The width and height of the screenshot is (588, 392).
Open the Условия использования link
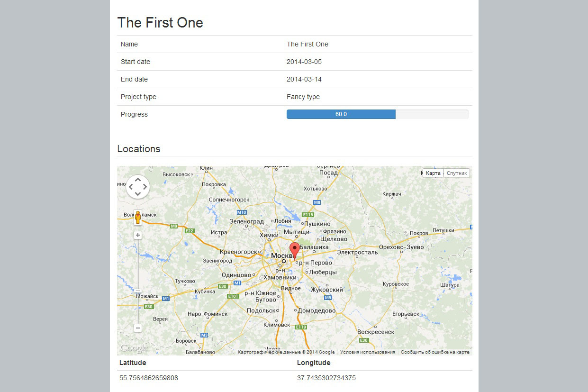click(368, 352)
